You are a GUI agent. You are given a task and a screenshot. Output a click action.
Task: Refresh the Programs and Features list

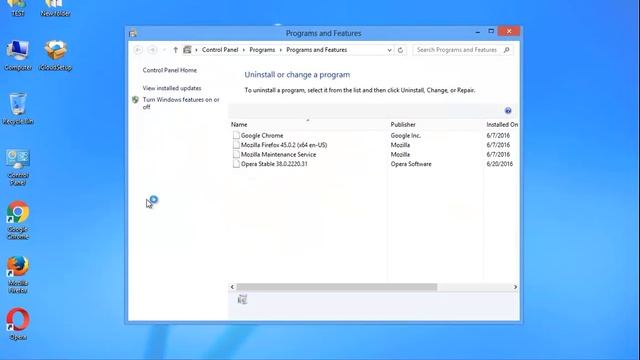[x=400, y=50]
